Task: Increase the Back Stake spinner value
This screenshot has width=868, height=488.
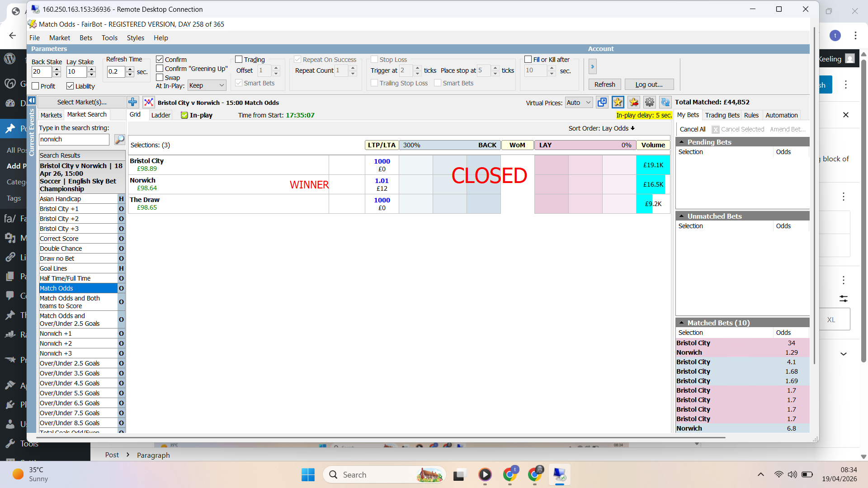Action: coord(57,69)
